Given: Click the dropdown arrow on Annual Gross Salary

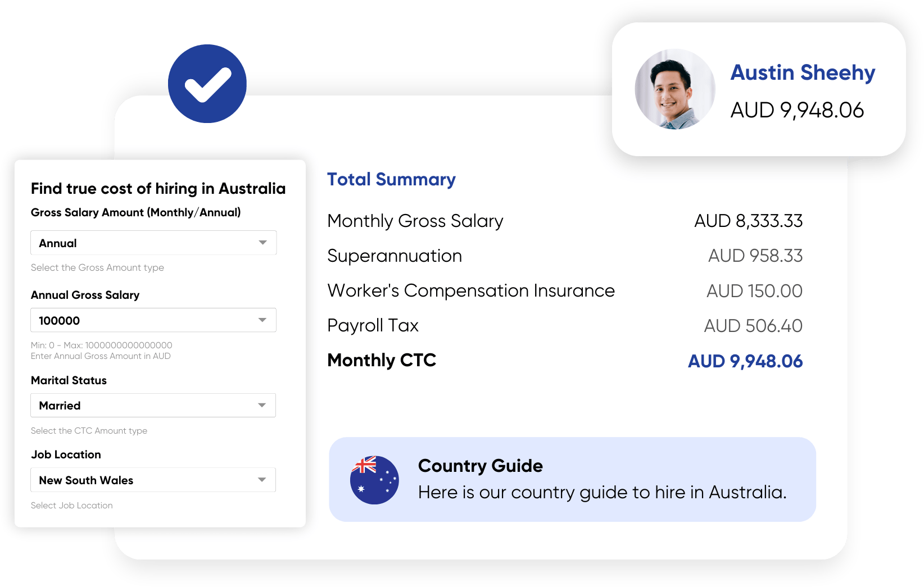Looking at the screenshot, I should click(x=262, y=320).
